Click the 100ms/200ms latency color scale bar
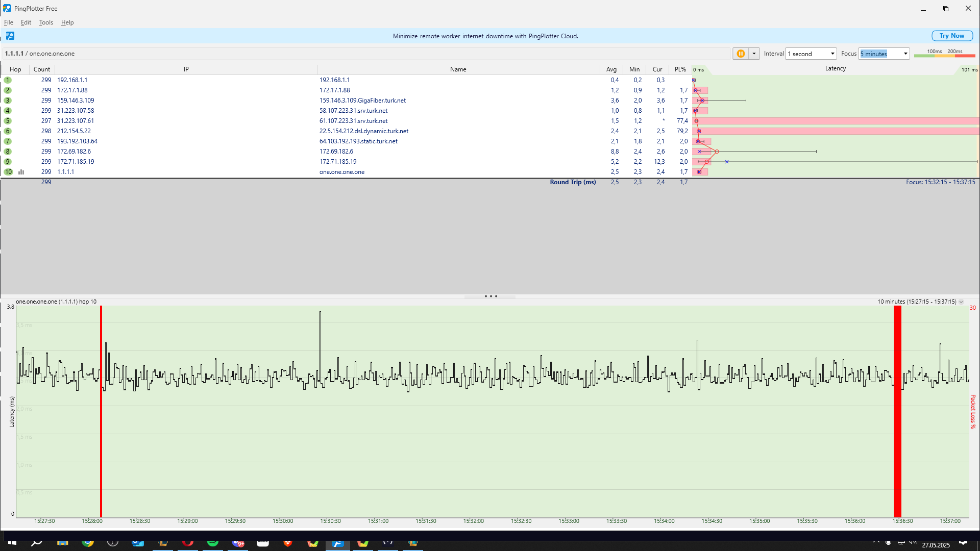 (x=945, y=55)
